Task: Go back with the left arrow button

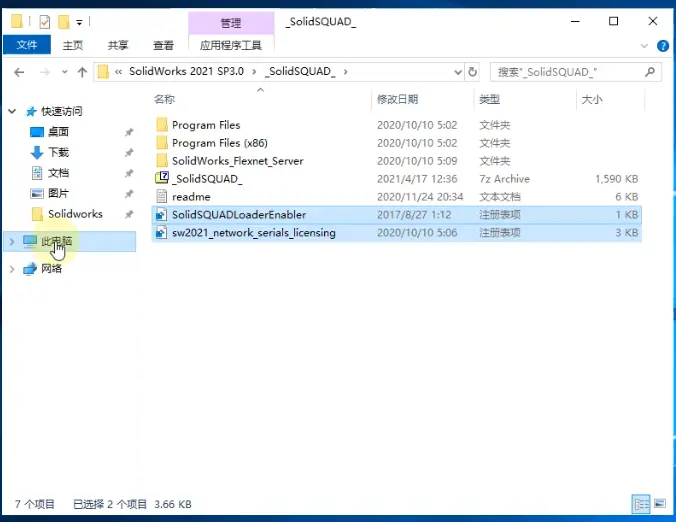Action: (x=19, y=72)
